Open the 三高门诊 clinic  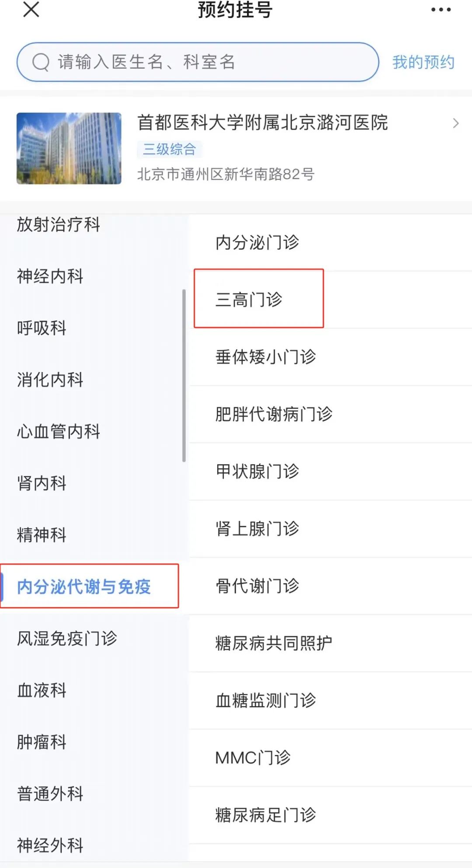click(x=249, y=300)
